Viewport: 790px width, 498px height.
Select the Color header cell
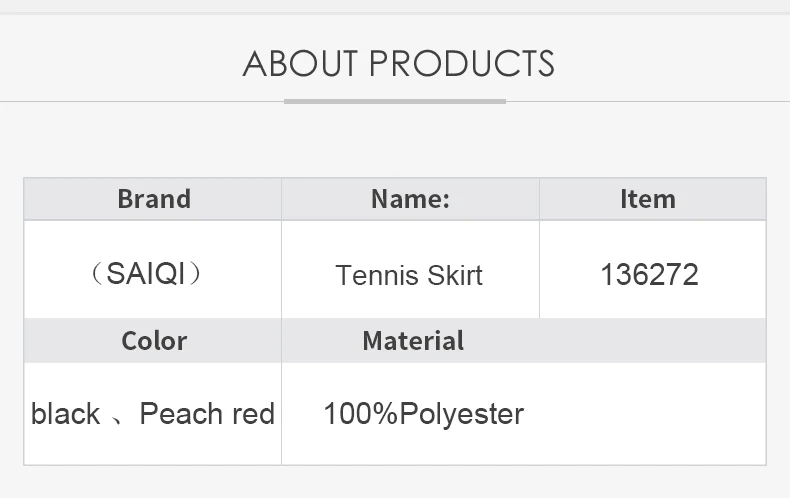(x=153, y=341)
